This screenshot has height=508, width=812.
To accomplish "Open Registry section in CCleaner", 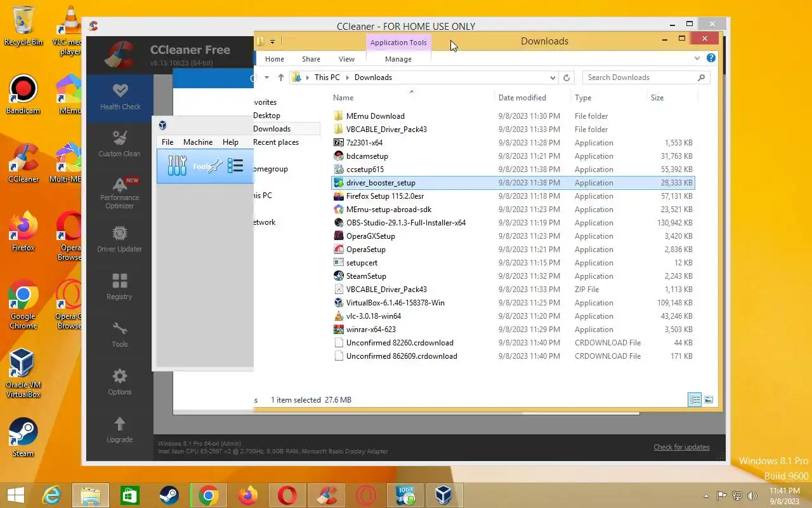I will [x=119, y=286].
